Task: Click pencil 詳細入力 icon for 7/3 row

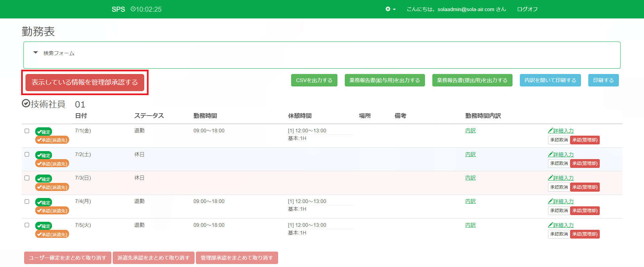Action: point(550,178)
